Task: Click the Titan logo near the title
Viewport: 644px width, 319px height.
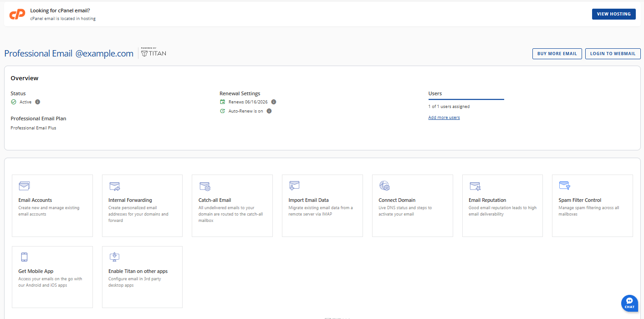Action: (x=153, y=53)
